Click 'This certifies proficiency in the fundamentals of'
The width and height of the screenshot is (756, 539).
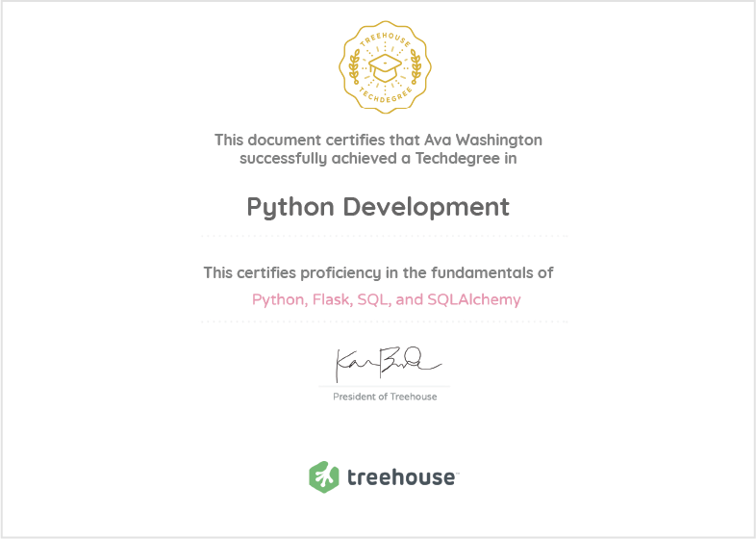[378, 273]
